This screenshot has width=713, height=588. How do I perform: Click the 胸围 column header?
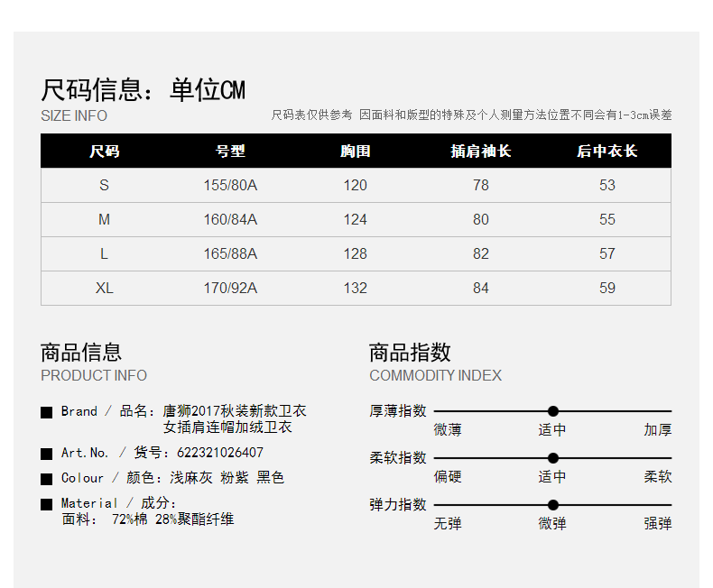[356, 151]
